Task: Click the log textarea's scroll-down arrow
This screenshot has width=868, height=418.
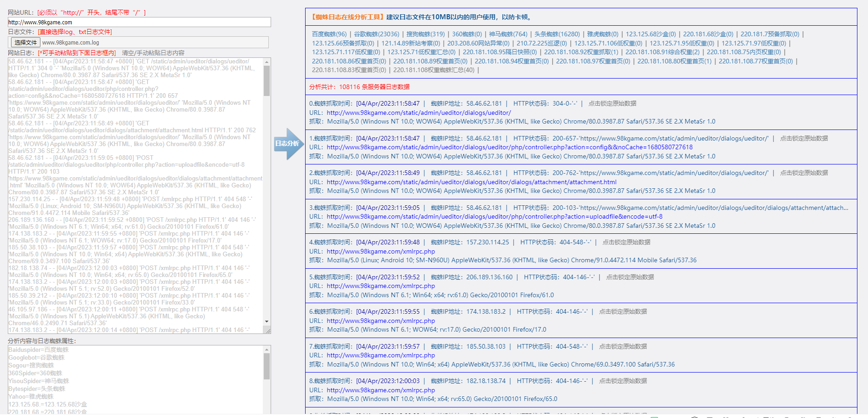Action: click(x=267, y=322)
